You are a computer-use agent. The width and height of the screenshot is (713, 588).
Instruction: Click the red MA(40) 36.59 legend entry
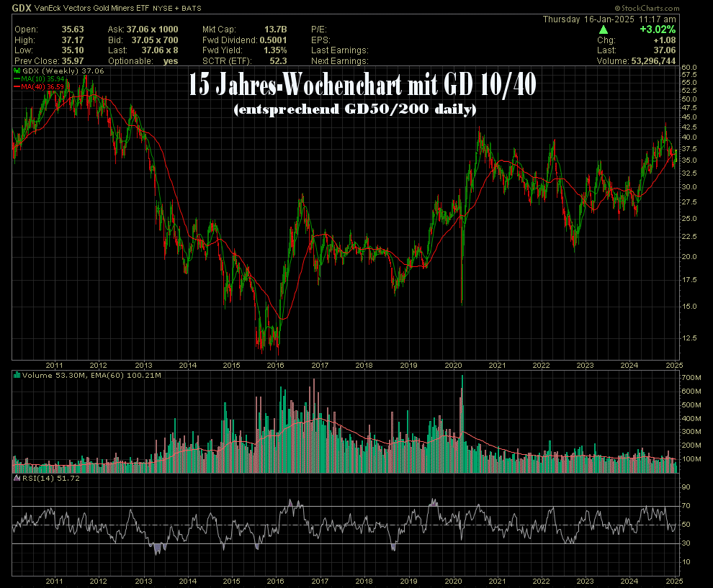(42, 86)
